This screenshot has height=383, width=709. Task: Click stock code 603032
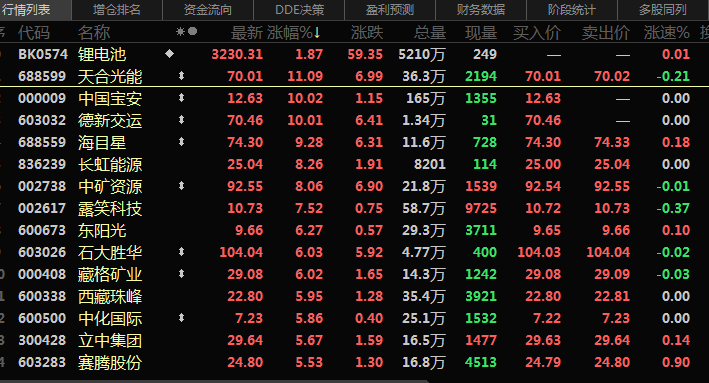[42, 120]
